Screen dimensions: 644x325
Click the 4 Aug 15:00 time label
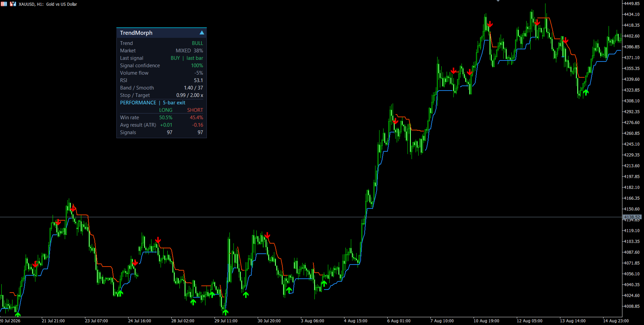click(x=356, y=321)
